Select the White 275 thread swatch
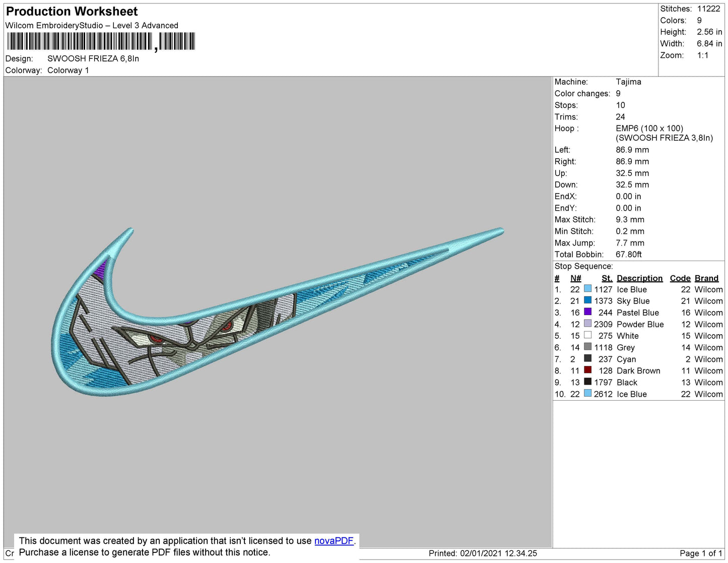The image size is (728, 563). [587, 335]
